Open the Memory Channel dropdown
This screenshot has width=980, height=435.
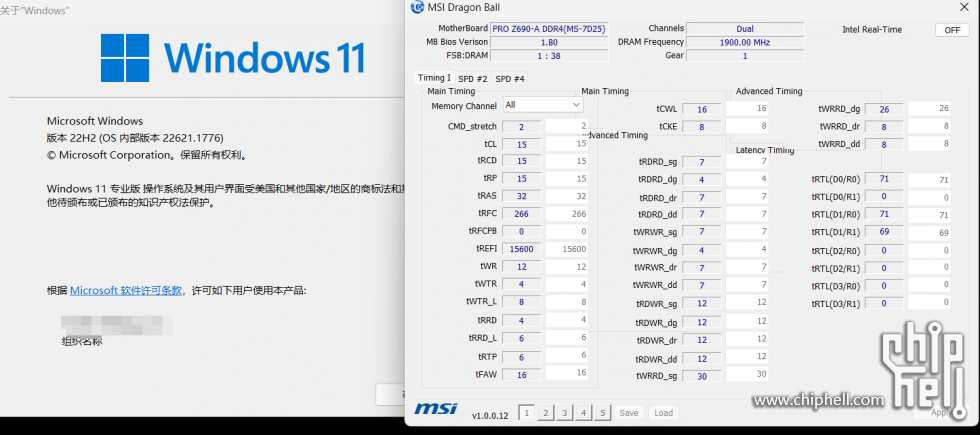pyautogui.click(x=543, y=105)
